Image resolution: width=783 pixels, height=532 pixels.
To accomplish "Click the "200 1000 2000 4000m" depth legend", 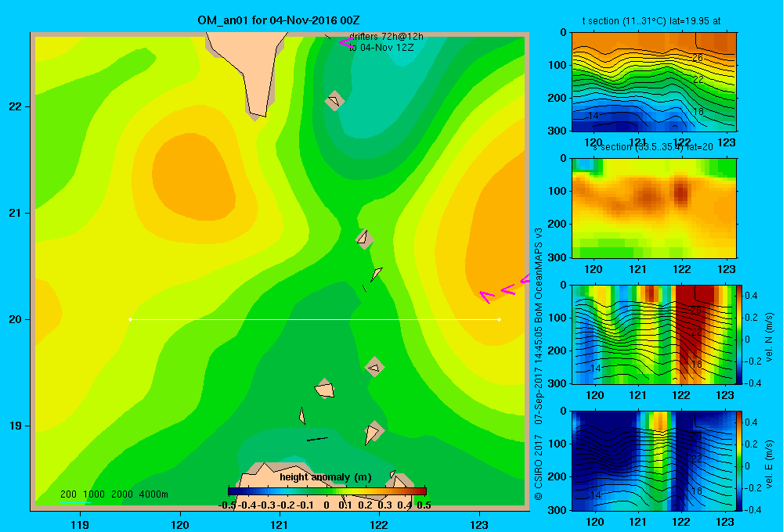I will [x=114, y=494].
